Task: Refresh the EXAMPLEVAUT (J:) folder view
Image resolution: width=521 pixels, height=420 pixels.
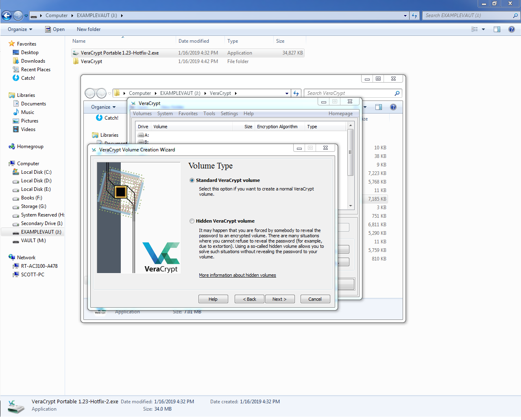Action: pyautogui.click(x=414, y=16)
